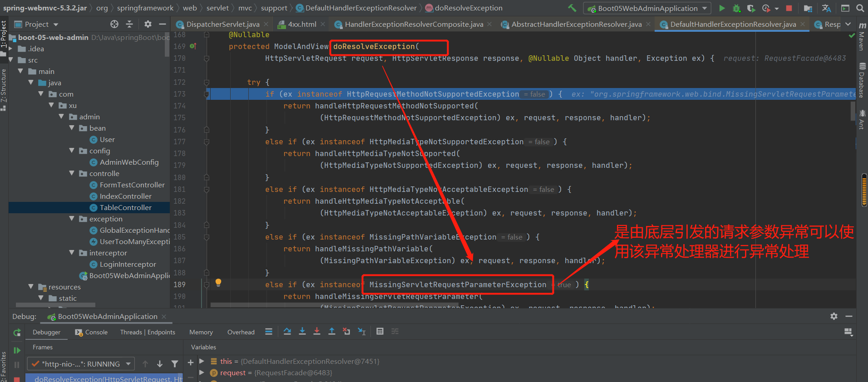The width and height of the screenshot is (868, 382).
Task: Expand the 'request' variable node
Action: 202,373
